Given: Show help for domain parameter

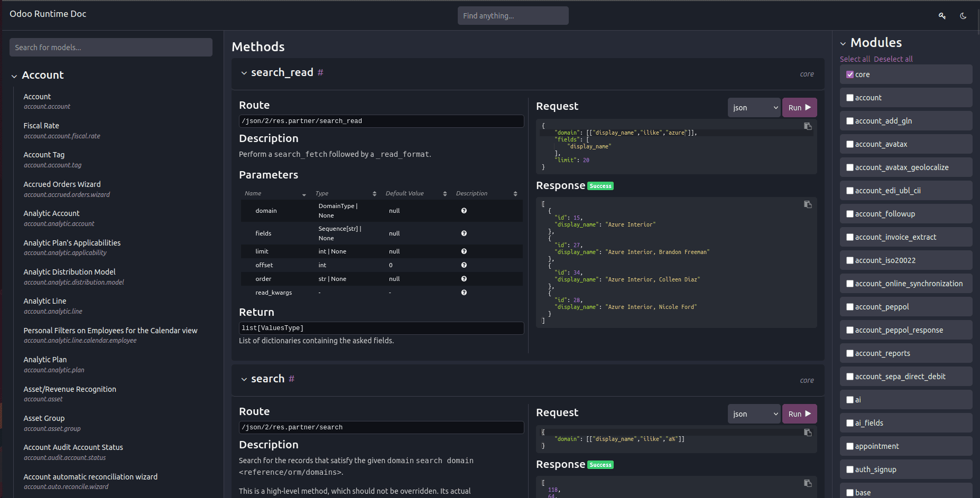Looking at the screenshot, I should (x=464, y=211).
